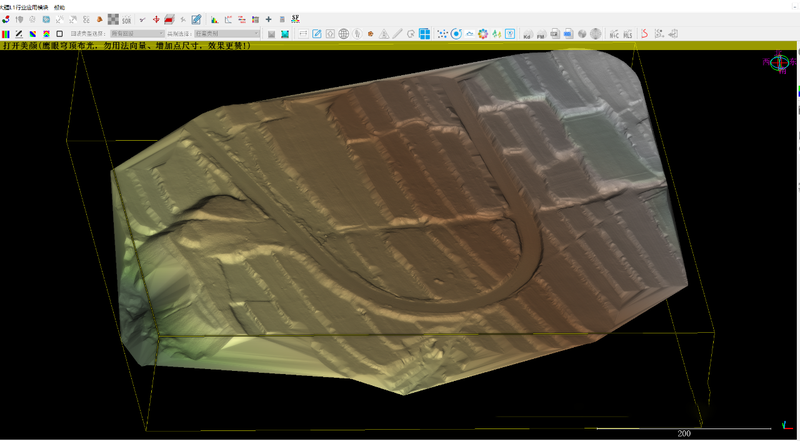Select the red clipping box icon
Image resolution: width=800 pixels, height=441 pixels.
[x=169, y=19]
